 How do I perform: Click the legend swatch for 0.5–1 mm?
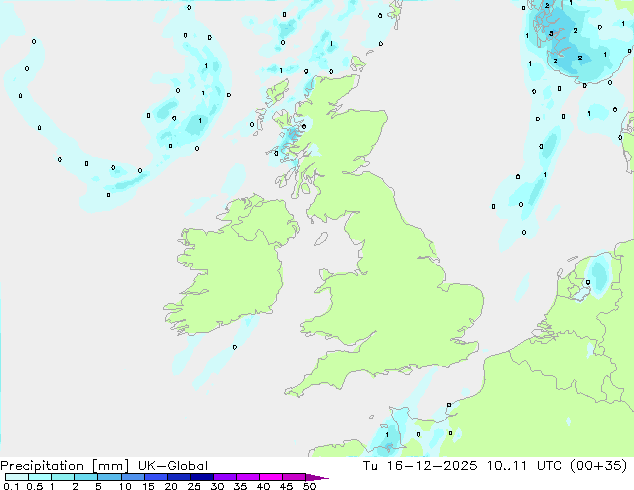[40, 477]
